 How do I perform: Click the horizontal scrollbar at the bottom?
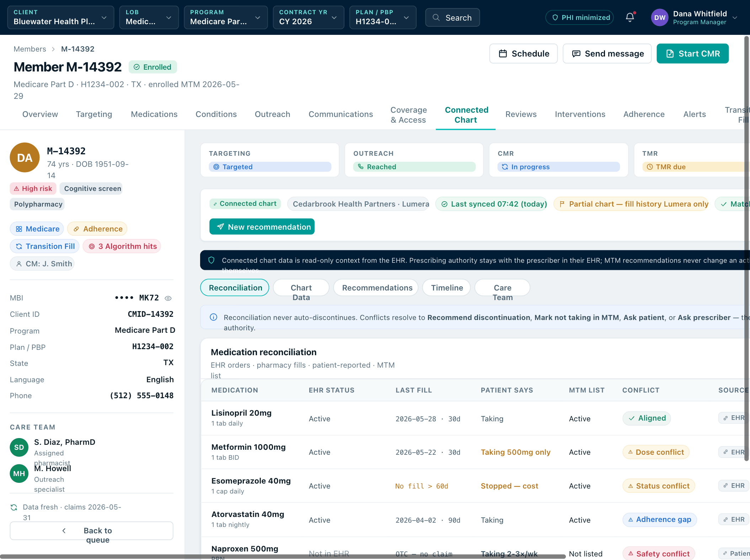point(283,556)
